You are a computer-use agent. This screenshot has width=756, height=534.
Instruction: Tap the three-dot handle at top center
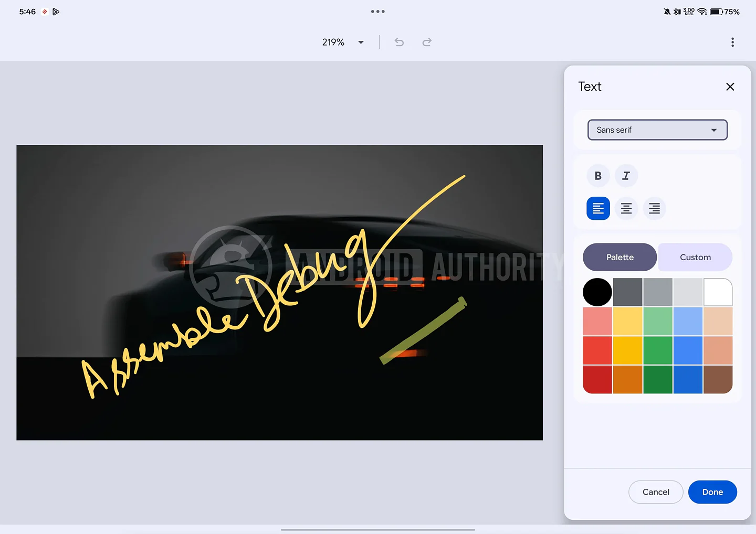(378, 12)
